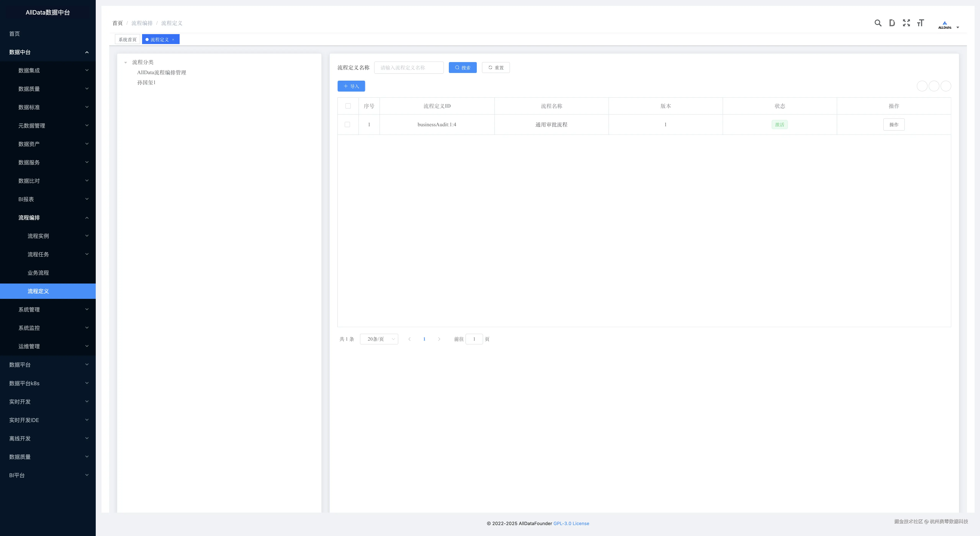Focus the 流程定义名称 input field
Screen dimensions: 980x536
[x=409, y=68]
